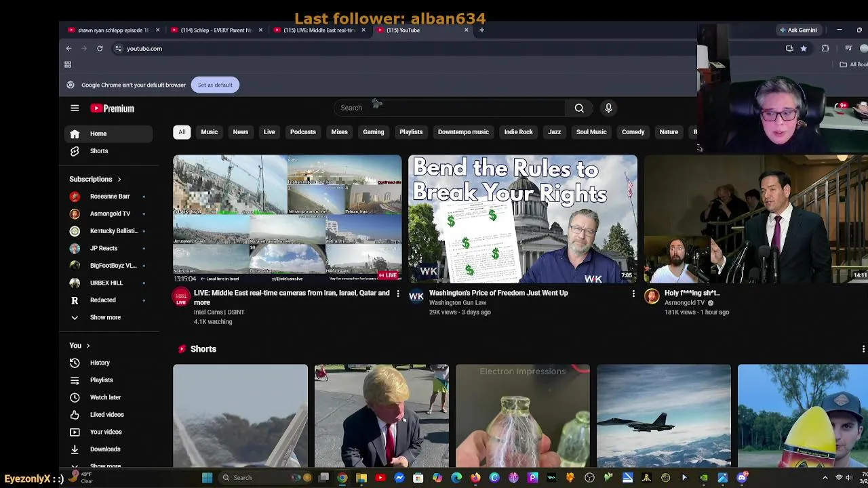This screenshot has height=488, width=868.
Task: Expand Show more under Subscriptions
Action: tap(108, 317)
